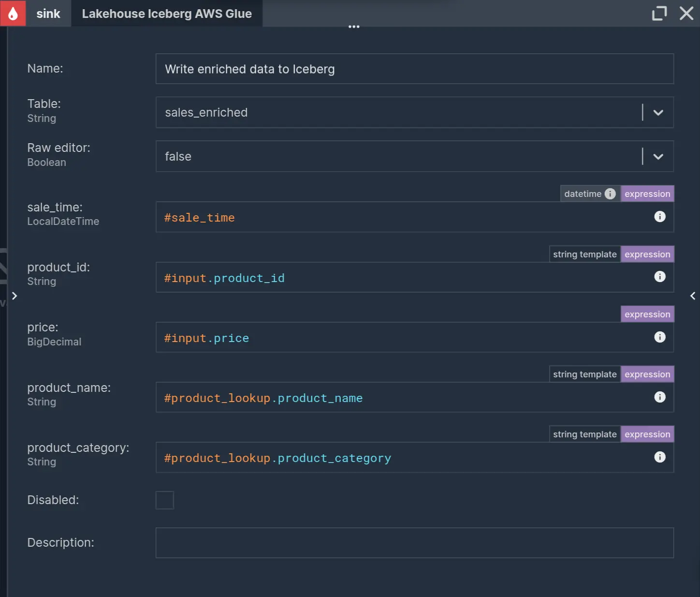
Task: Click the info icon in price field
Action: tap(660, 337)
